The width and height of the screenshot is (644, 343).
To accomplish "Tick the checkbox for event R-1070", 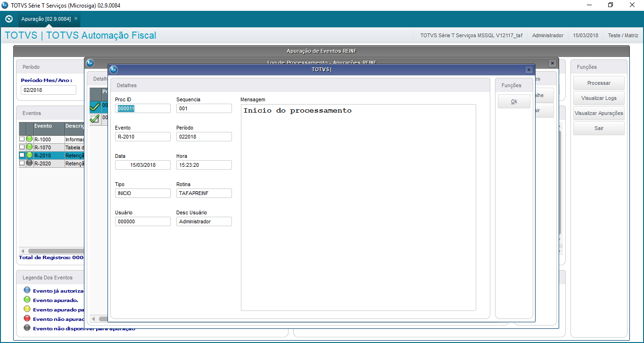I will pyautogui.click(x=22, y=147).
